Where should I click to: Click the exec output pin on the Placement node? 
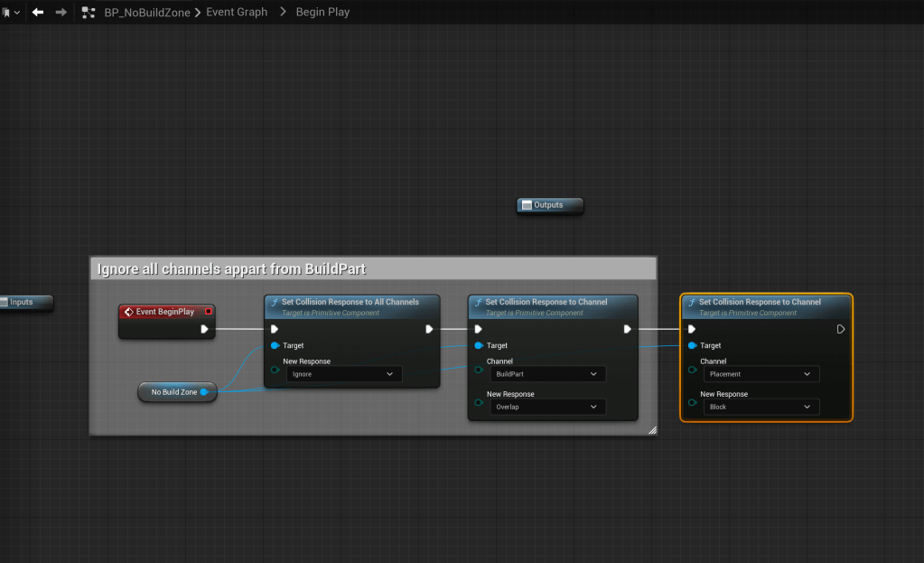(x=841, y=329)
